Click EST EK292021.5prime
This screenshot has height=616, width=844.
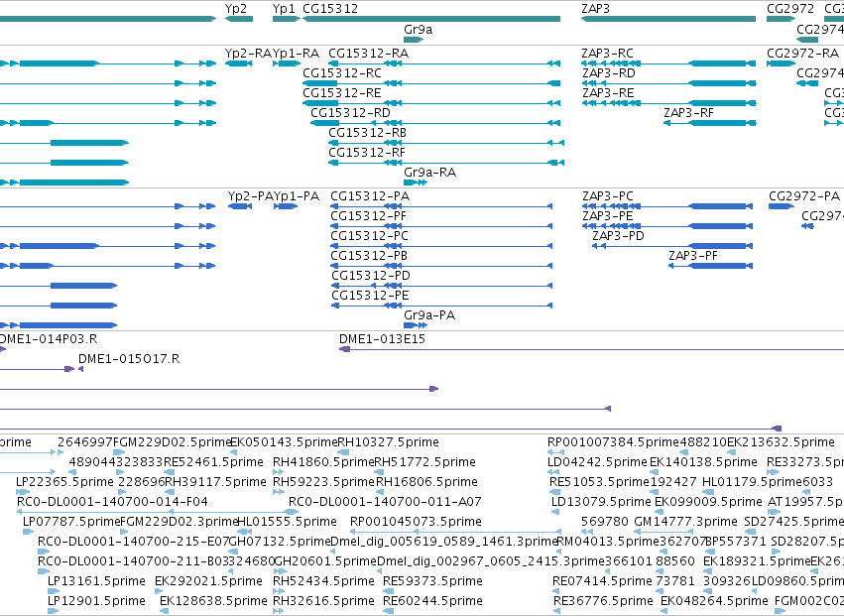(208, 581)
